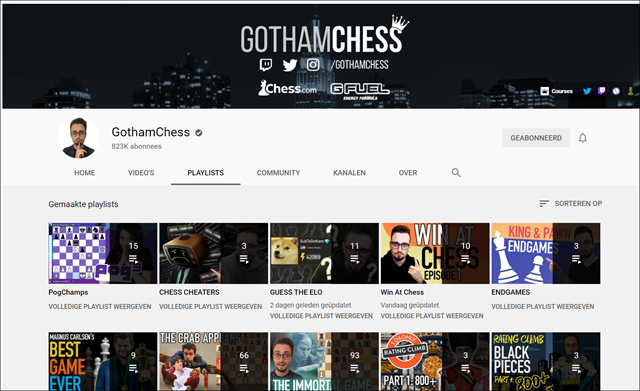Switch to the Video's tab
The image size is (640, 391).
coord(141,173)
